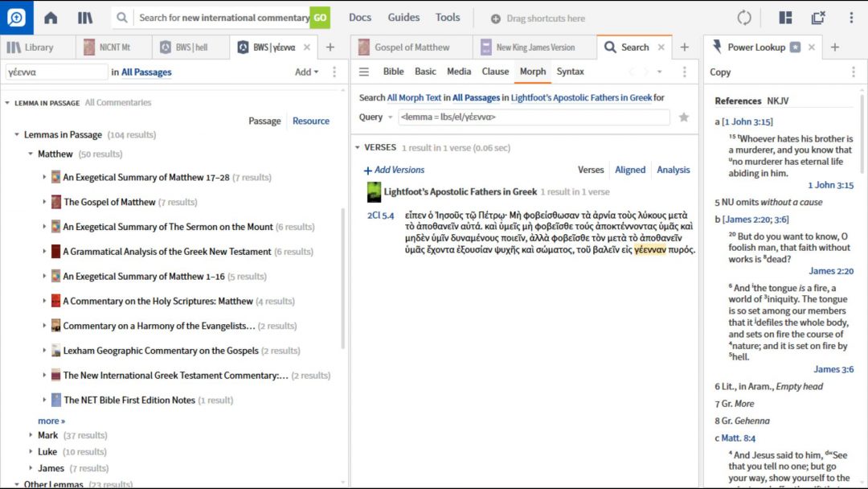Select the Aligned results view
Screen dimensions: 868x489
coord(630,170)
